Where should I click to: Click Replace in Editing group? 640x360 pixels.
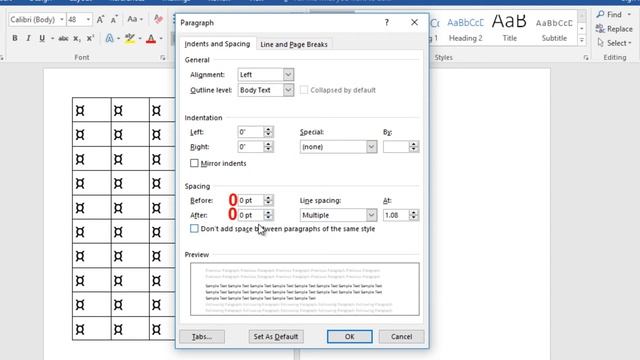(x=613, y=29)
